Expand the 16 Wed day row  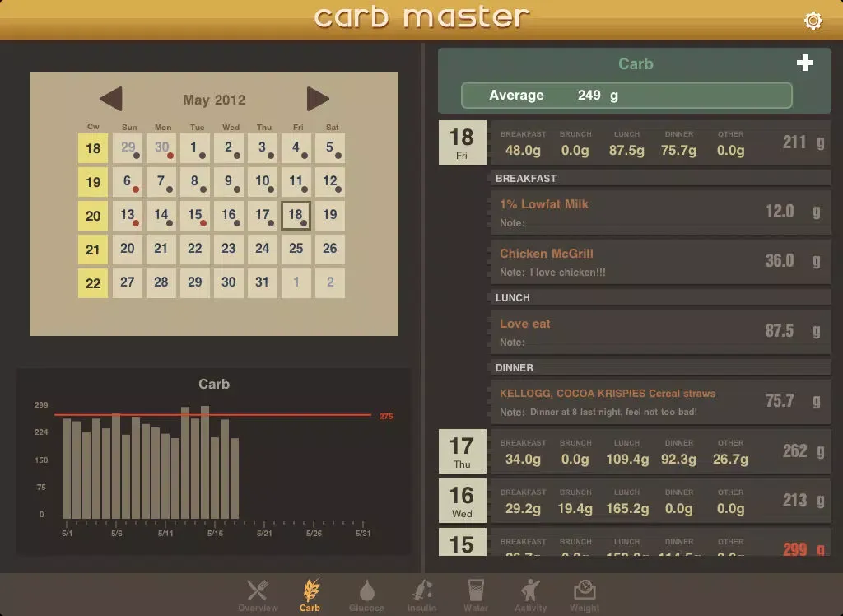[635, 501]
